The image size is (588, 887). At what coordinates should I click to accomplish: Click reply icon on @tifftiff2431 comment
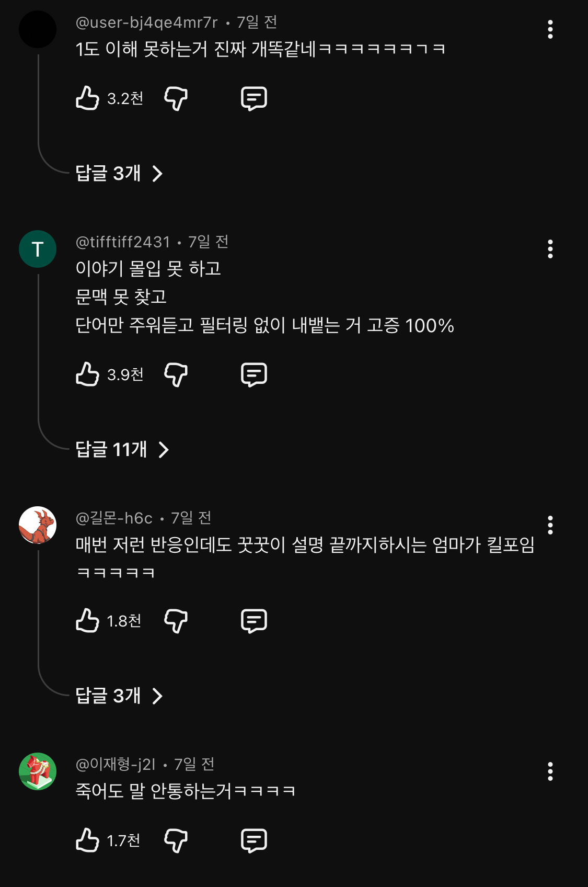click(x=253, y=374)
